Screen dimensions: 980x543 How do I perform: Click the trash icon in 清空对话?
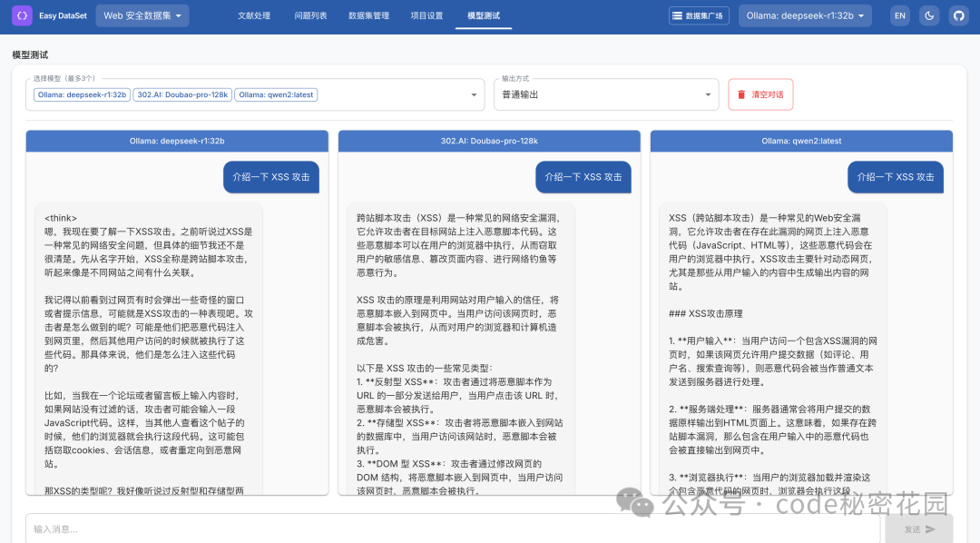click(741, 94)
